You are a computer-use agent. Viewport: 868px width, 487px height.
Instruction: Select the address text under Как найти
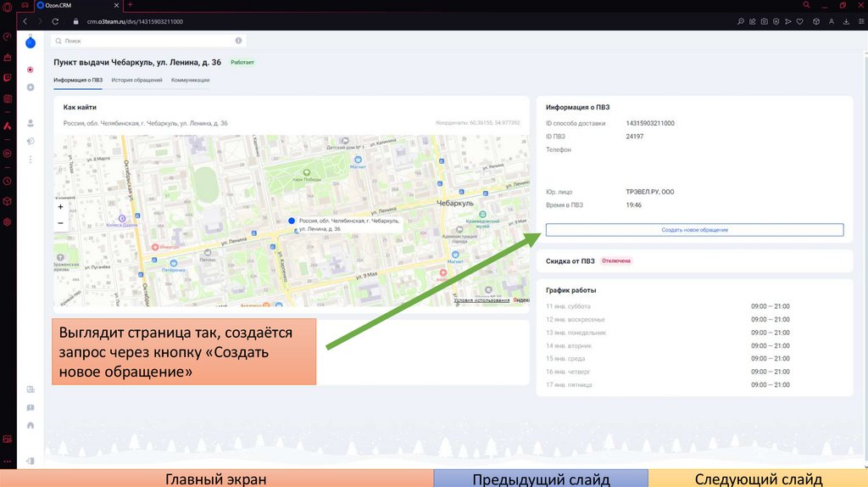pyautogui.click(x=146, y=123)
